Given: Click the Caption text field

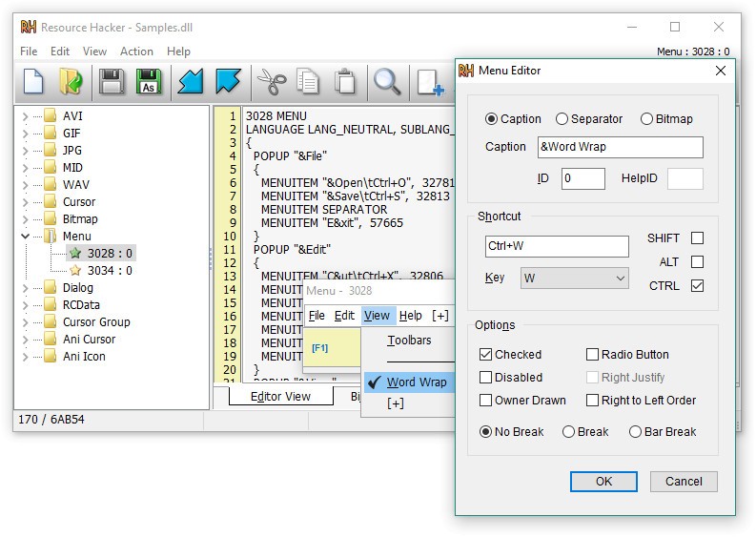Looking at the screenshot, I should (620, 147).
